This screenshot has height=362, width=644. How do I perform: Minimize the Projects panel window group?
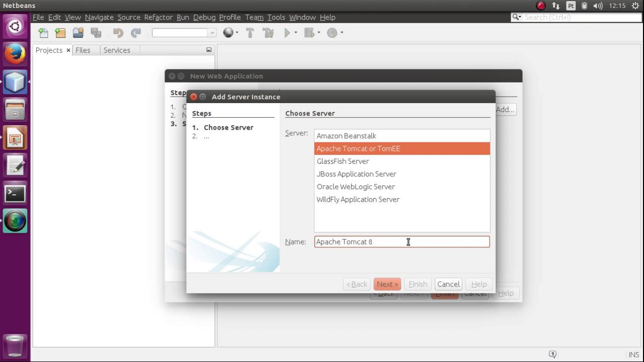tap(209, 50)
